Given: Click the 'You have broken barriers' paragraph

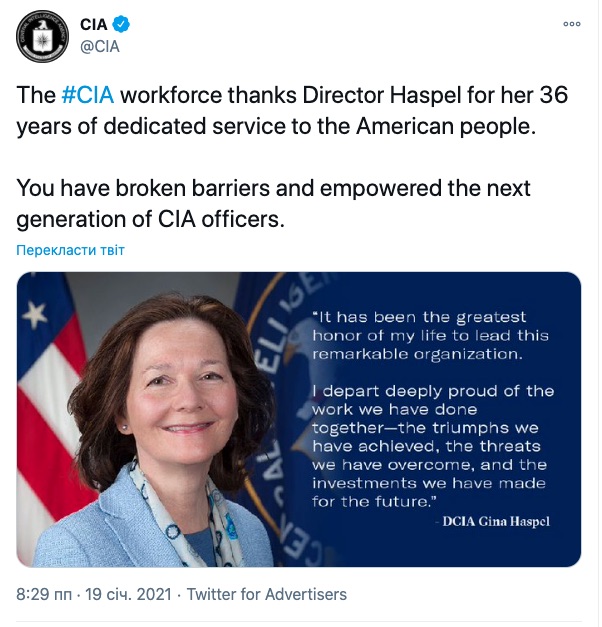Looking at the screenshot, I should (273, 204).
